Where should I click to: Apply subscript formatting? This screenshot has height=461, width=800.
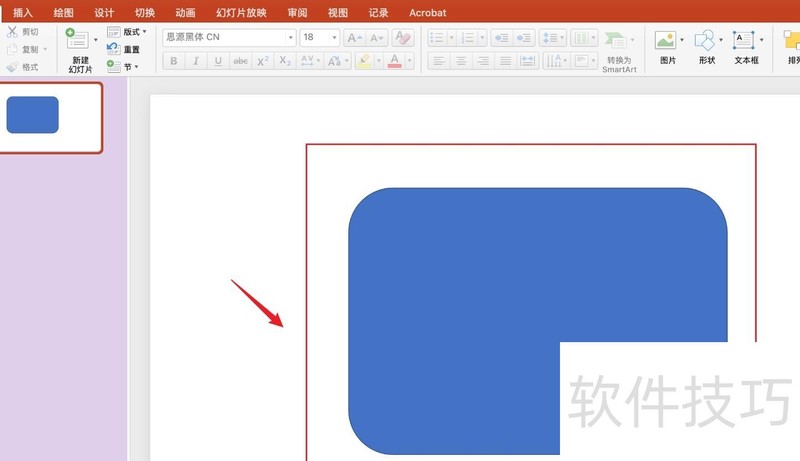285,61
